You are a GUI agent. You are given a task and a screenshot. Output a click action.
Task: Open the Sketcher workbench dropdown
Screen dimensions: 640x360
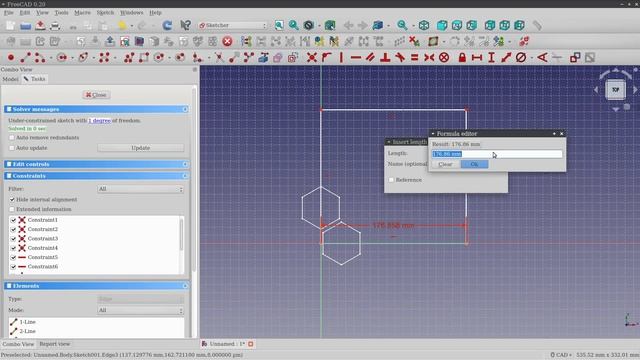(233, 25)
